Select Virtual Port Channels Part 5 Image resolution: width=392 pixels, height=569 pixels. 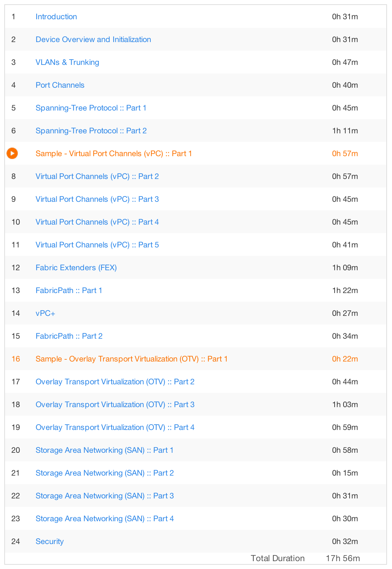[x=97, y=245]
